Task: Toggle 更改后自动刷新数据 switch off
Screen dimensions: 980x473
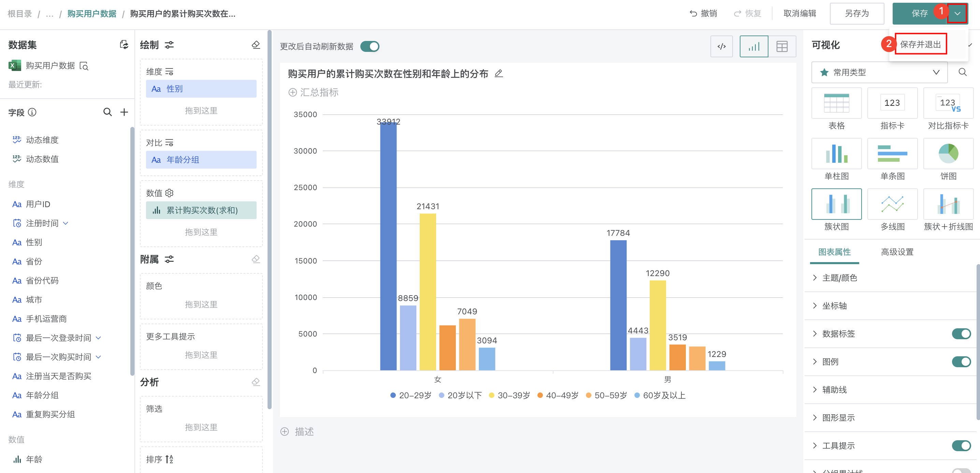Action: click(370, 46)
